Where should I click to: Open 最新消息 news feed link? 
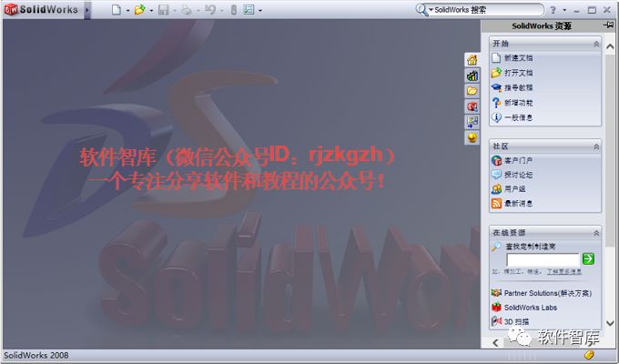pos(518,203)
